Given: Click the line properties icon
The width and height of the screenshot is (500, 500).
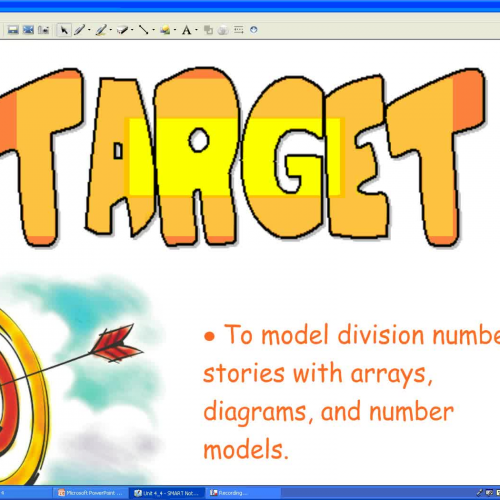Looking at the screenshot, I should pyautogui.click(x=239, y=30).
